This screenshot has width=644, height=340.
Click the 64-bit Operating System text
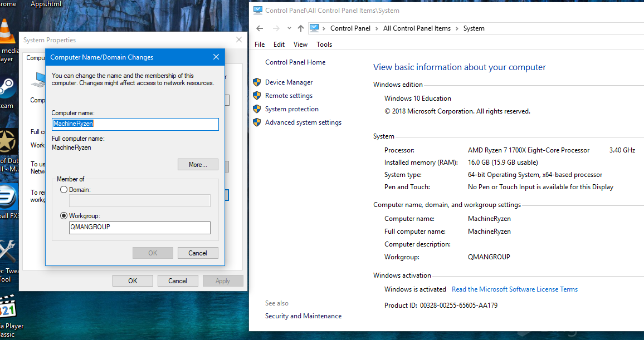coord(535,175)
